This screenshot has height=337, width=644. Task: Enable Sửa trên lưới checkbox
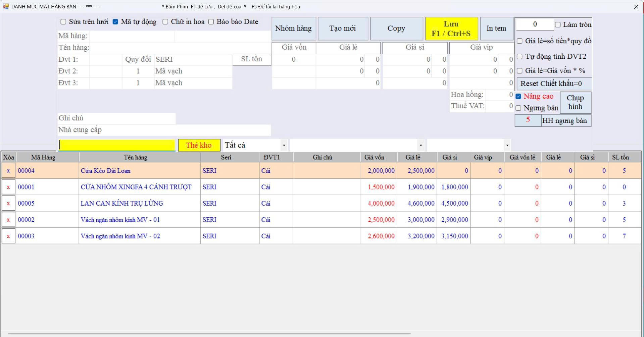click(63, 22)
